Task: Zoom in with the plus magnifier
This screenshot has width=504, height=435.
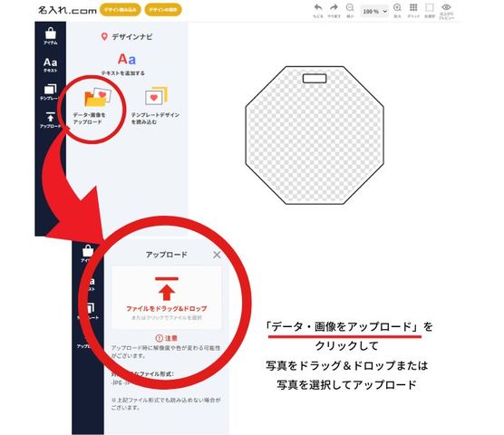Action: 397,8
